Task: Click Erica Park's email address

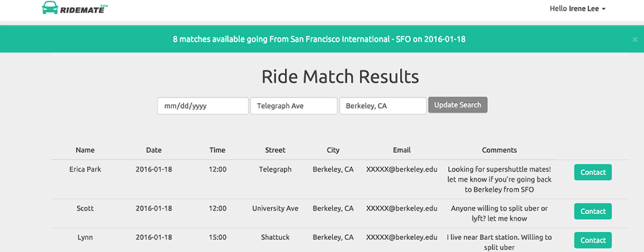Action: pyautogui.click(x=402, y=169)
